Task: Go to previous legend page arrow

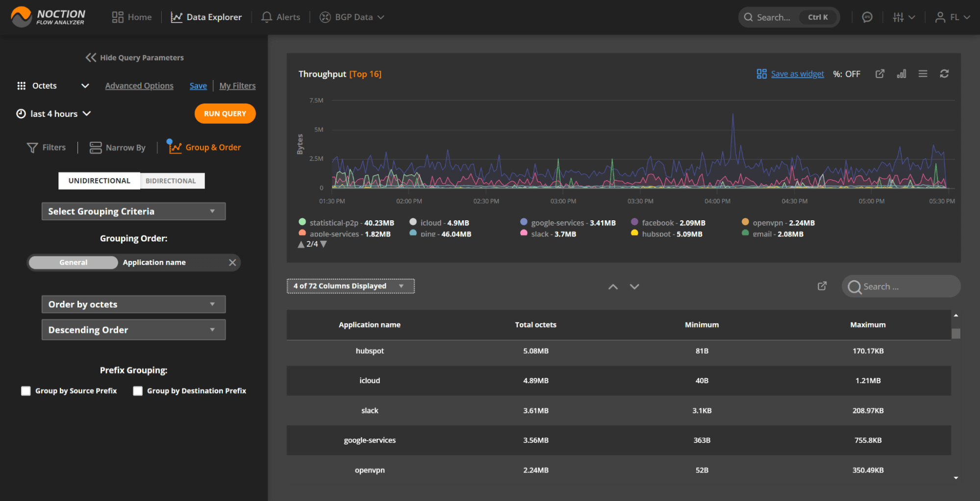Action: point(301,244)
